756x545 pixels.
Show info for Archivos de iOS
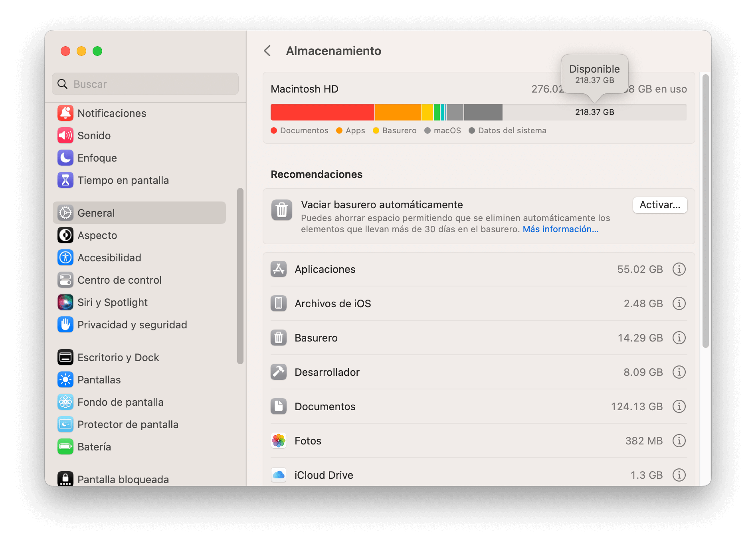(679, 304)
